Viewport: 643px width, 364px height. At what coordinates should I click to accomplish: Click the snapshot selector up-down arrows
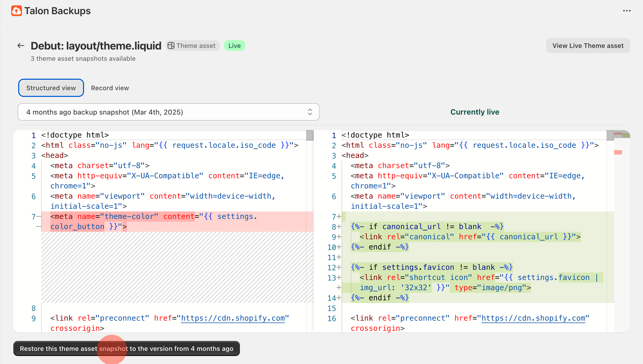[310, 112]
